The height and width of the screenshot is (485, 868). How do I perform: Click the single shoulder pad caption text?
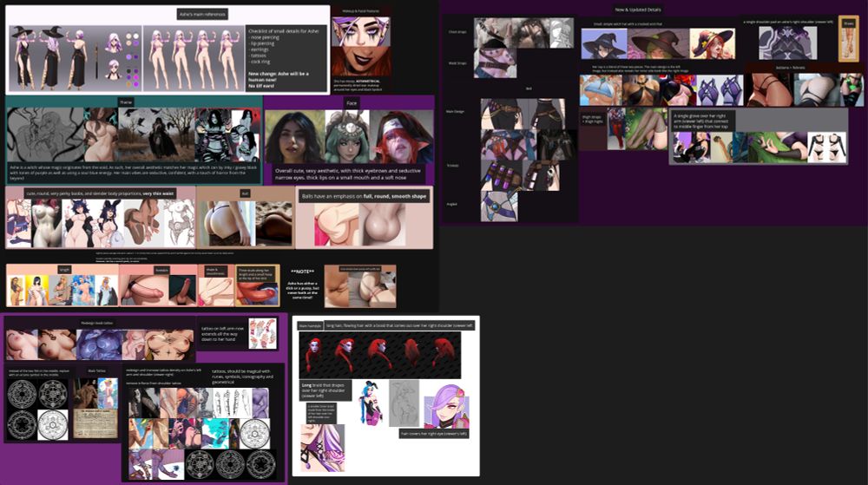pos(788,22)
